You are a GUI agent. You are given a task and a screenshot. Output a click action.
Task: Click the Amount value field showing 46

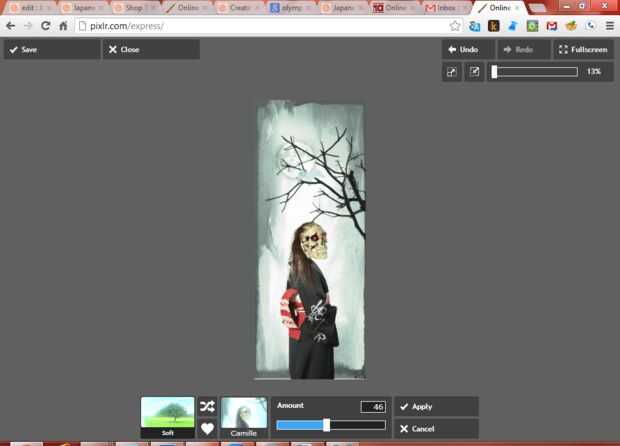(x=373, y=406)
